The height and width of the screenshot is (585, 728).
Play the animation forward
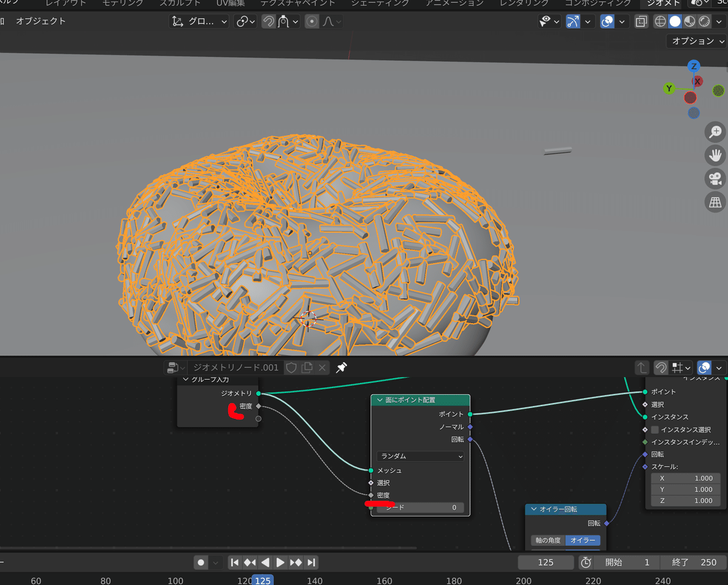tap(280, 563)
